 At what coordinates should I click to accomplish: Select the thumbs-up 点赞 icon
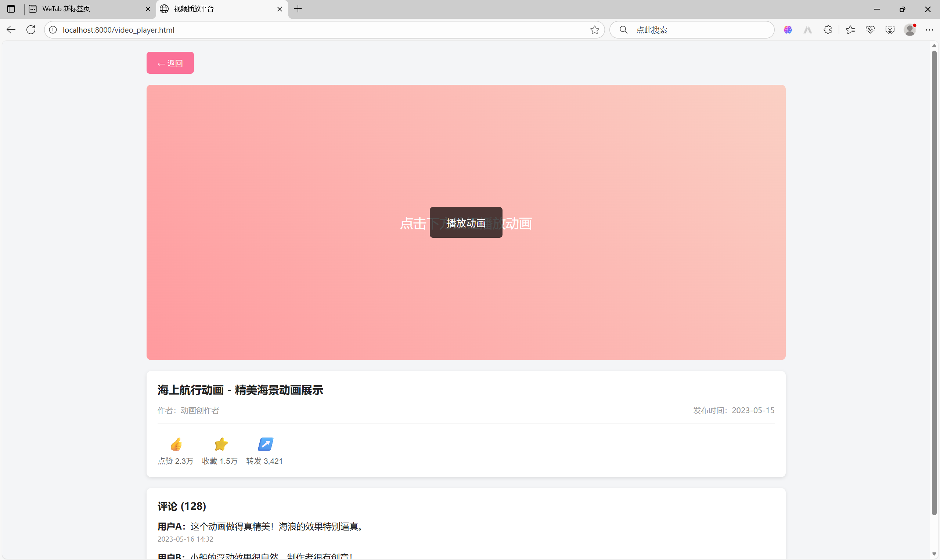tap(176, 444)
